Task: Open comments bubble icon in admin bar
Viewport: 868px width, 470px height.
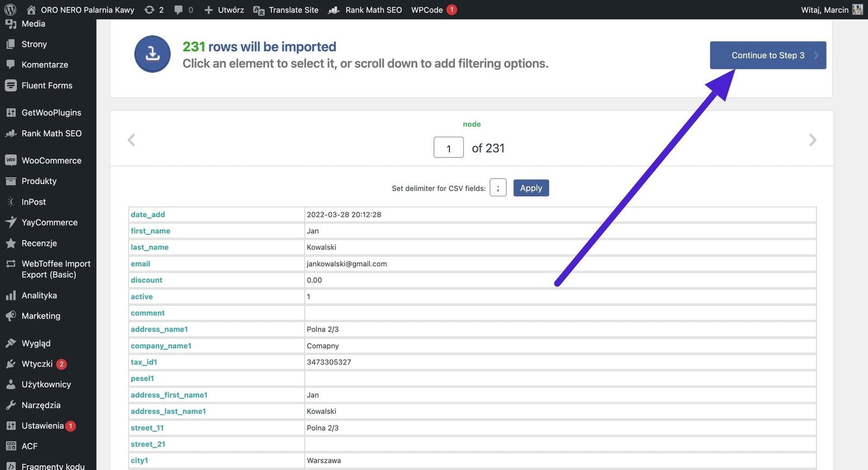Action: click(178, 10)
